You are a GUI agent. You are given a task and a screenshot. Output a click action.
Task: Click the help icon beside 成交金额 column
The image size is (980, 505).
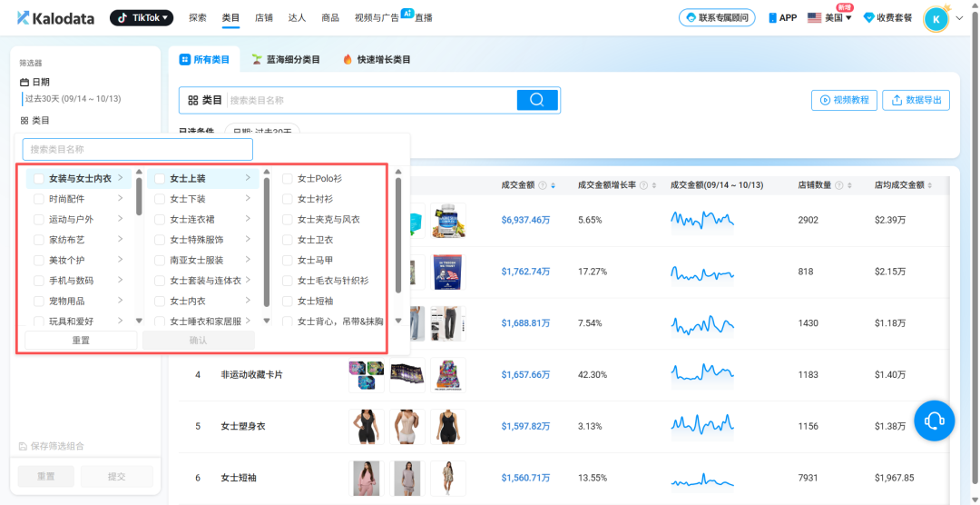542,185
